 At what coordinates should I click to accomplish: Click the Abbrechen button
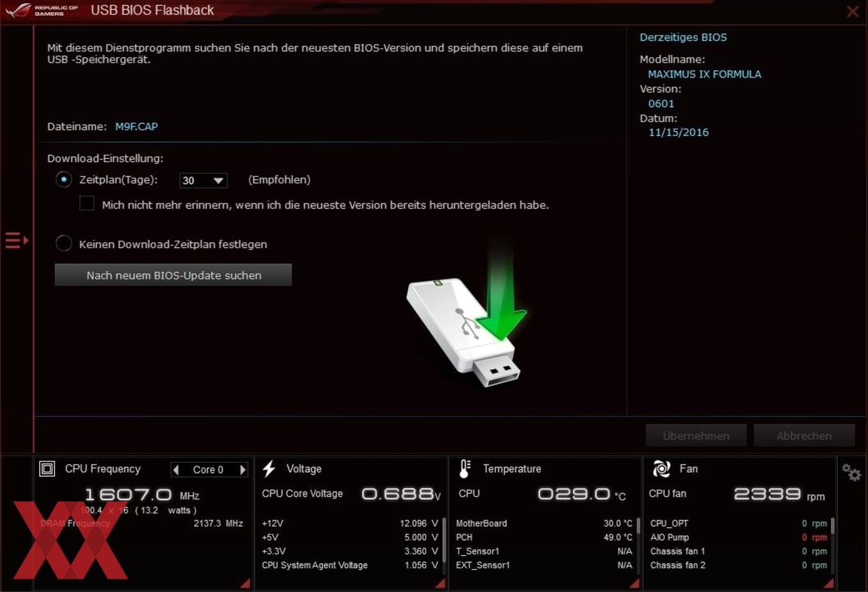(x=804, y=436)
